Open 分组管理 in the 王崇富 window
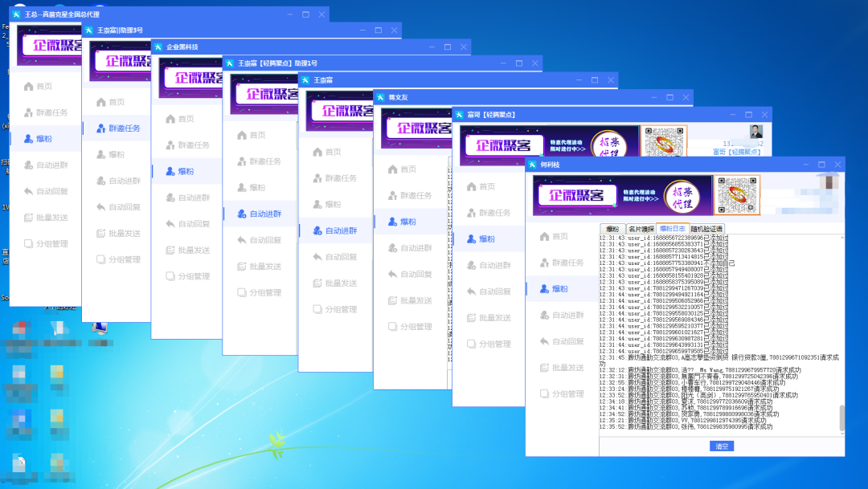 334,310
